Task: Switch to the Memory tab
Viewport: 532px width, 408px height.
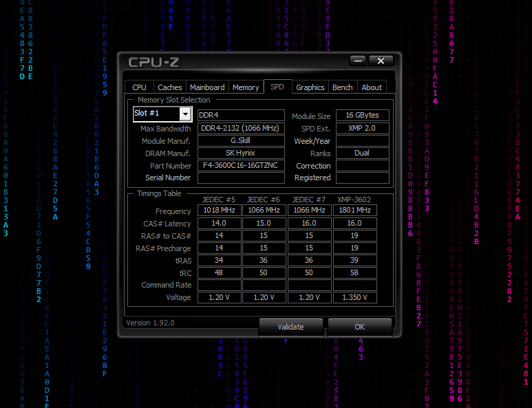Action: [x=246, y=87]
